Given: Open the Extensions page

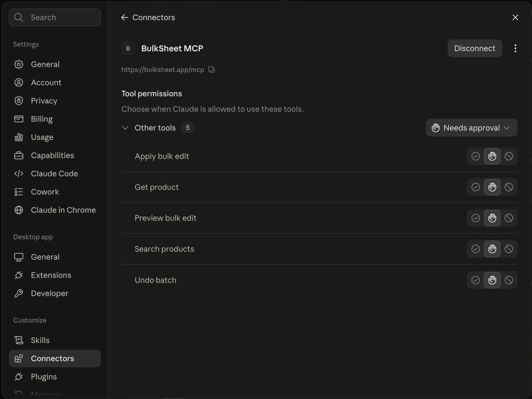Looking at the screenshot, I should pos(55,275).
